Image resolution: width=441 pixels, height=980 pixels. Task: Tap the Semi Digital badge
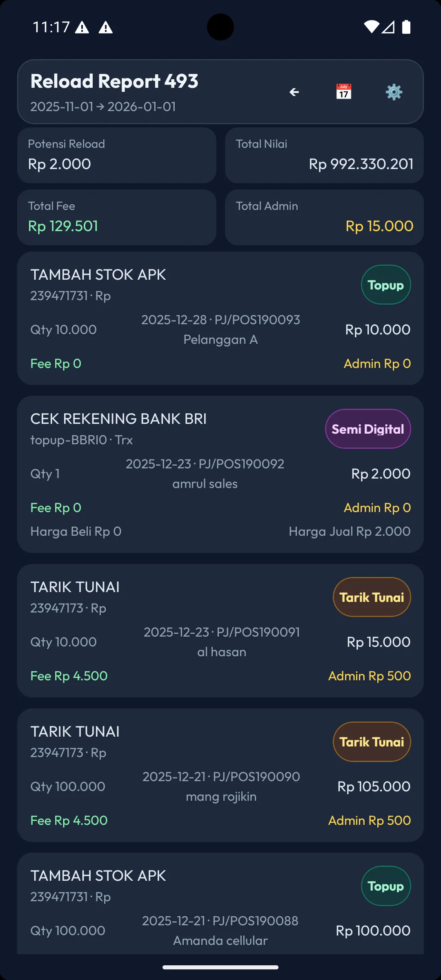(x=368, y=429)
